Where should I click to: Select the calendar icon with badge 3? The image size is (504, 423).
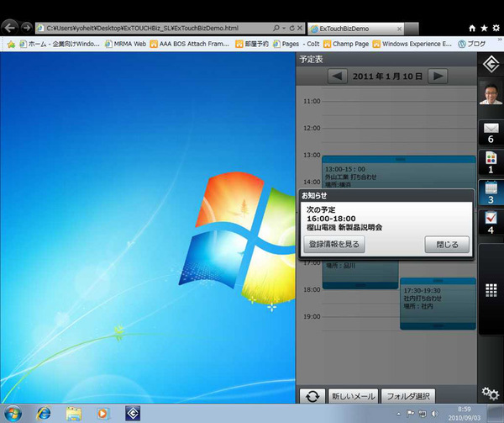pos(491,192)
